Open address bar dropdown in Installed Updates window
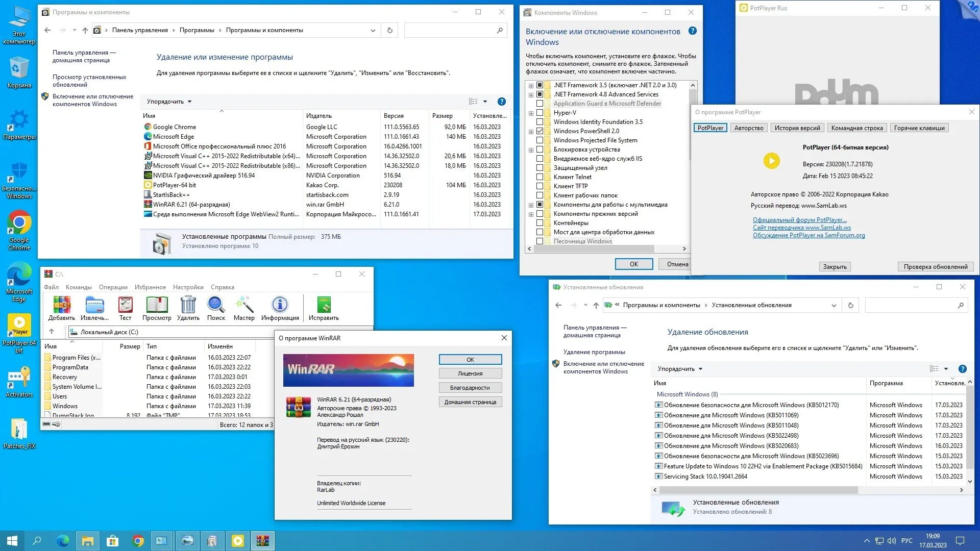Screen dimensions: 980x551 click(834, 306)
